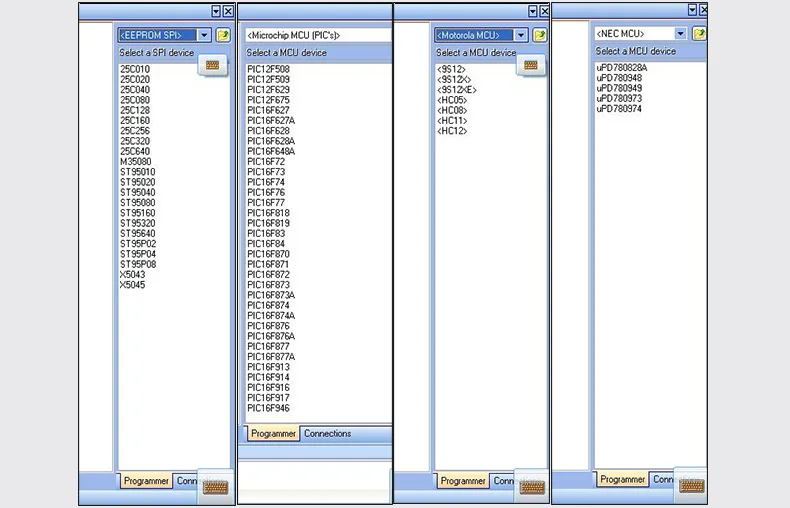Select device PIC12F508
Image resolution: width=790 pixels, height=508 pixels.
(x=269, y=69)
